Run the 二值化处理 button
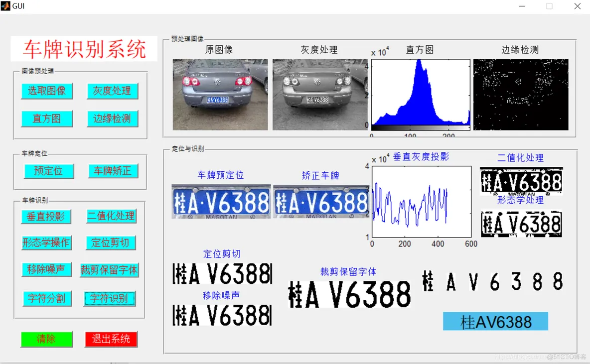 click(111, 216)
